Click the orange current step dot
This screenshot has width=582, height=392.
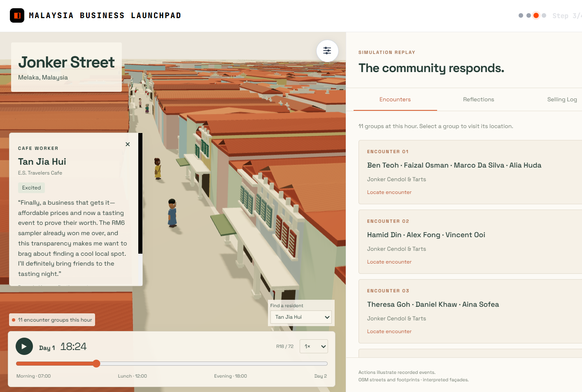536,16
